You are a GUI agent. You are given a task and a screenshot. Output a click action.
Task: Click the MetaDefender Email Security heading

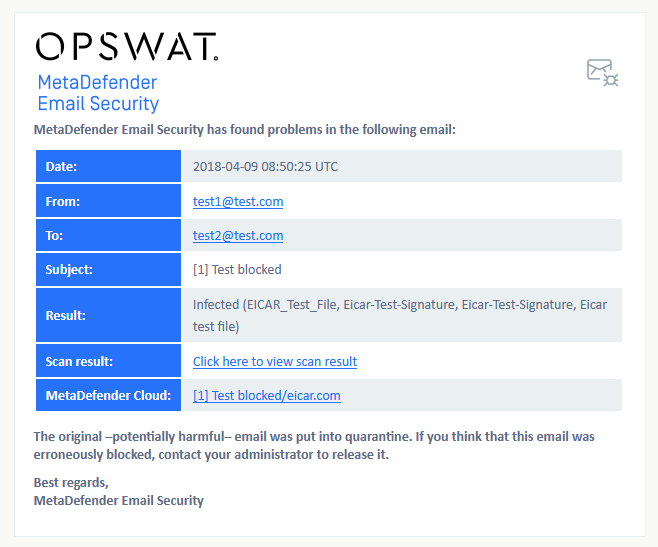[x=98, y=93]
